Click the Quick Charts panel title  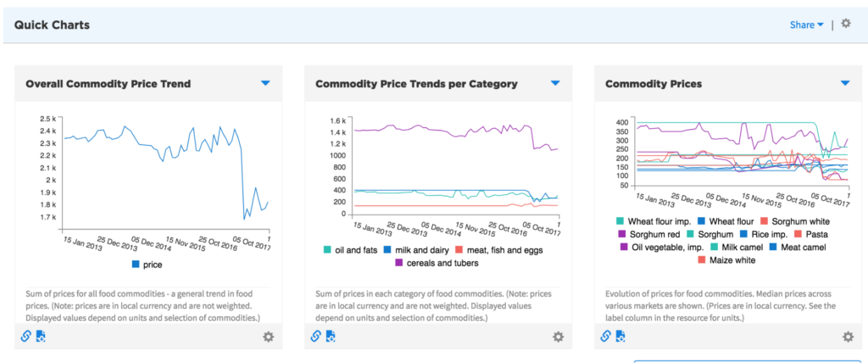[52, 25]
